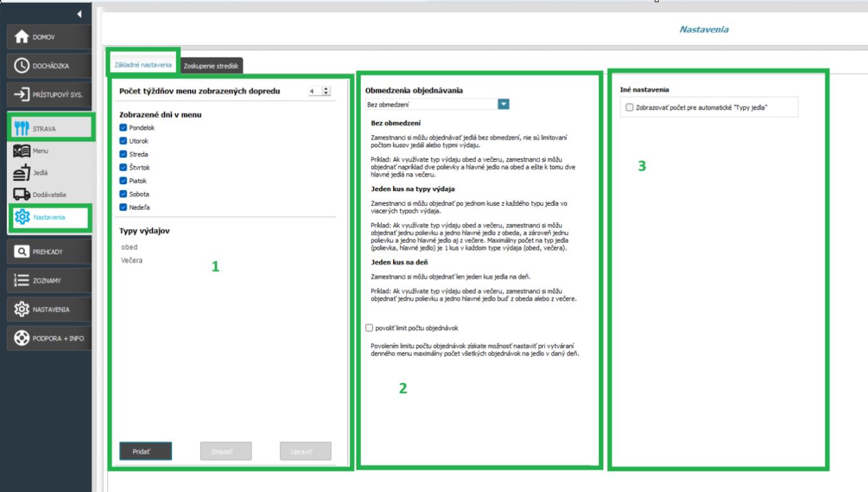The width and height of the screenshot is (868, 492).
Task: Enable povoliť limit počtu objednávok
Action: [x=369, y=328]
